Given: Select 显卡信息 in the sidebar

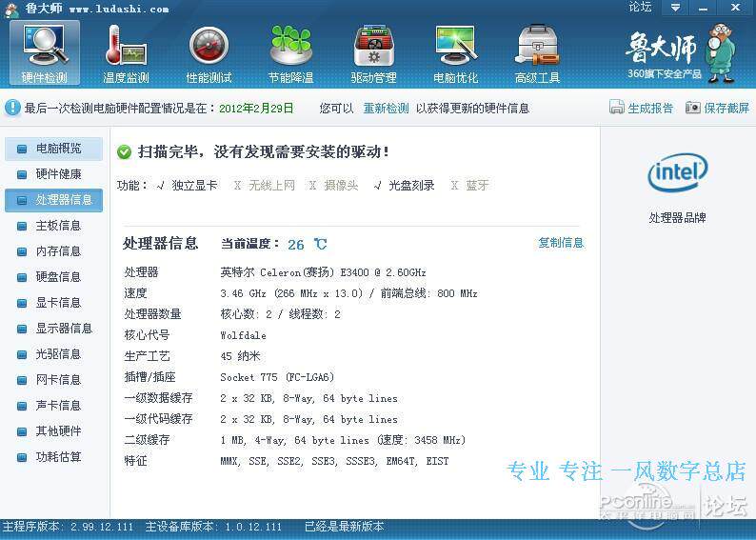Looking at the screenshot, I should (53, 303).
